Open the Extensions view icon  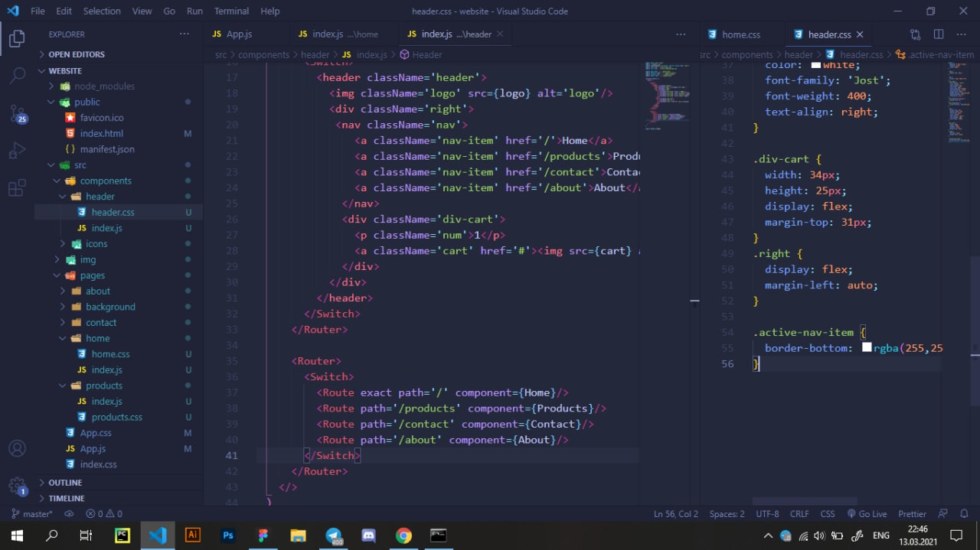pyautogui.click(x=17, y=188)
